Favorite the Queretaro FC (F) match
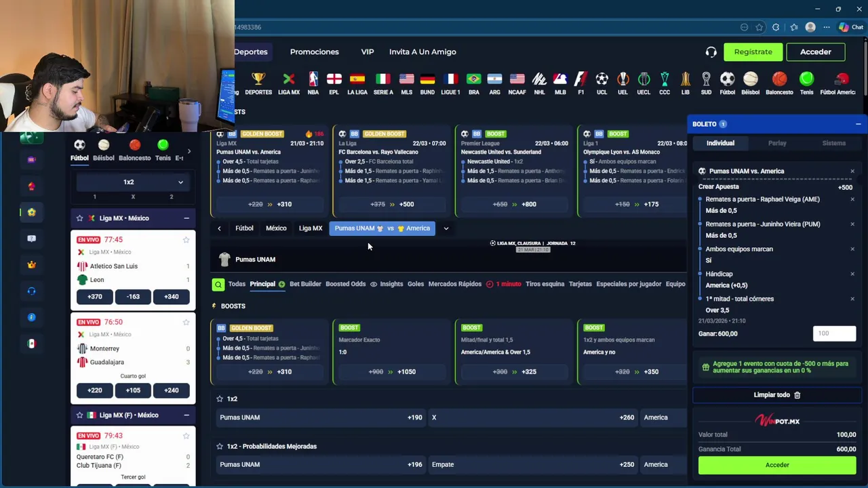 (x=186, y=436)
